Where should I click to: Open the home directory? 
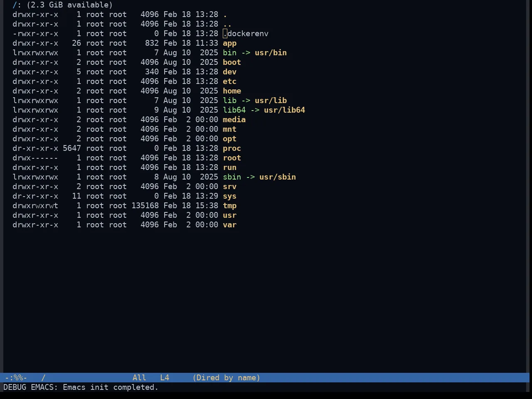click(232, 91)
